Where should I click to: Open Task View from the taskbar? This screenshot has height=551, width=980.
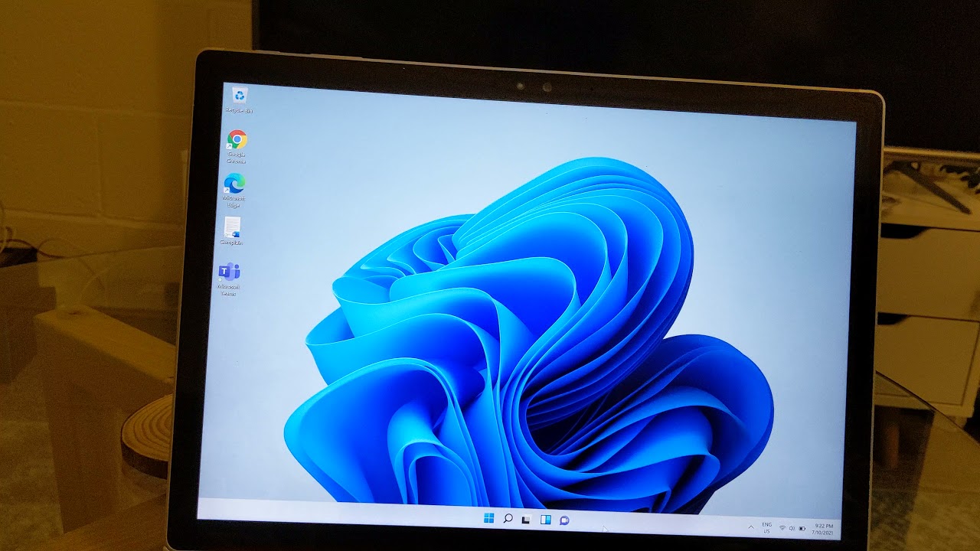click(526, 520)
